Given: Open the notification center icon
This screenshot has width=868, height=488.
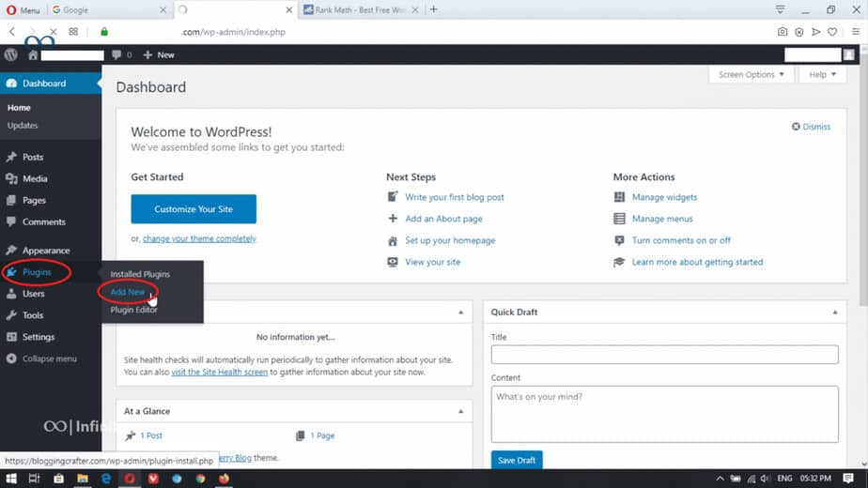Looking at the screenshot, I should 848,479.
